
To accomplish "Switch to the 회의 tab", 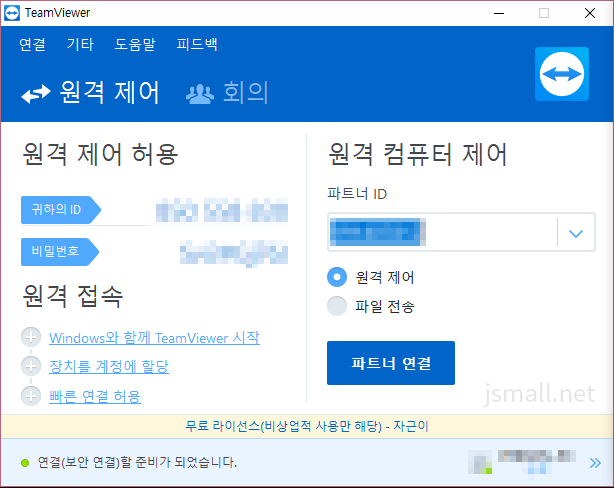I will pyautogui.click(x=227, y=93).
